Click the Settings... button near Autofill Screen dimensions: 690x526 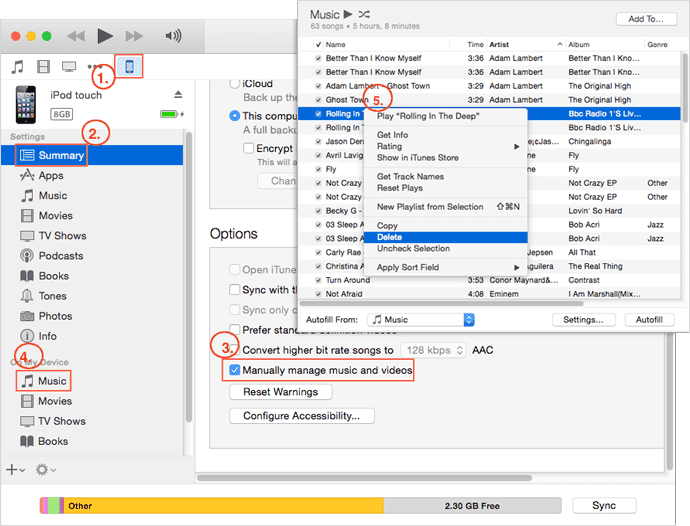(x=584, y=320)
